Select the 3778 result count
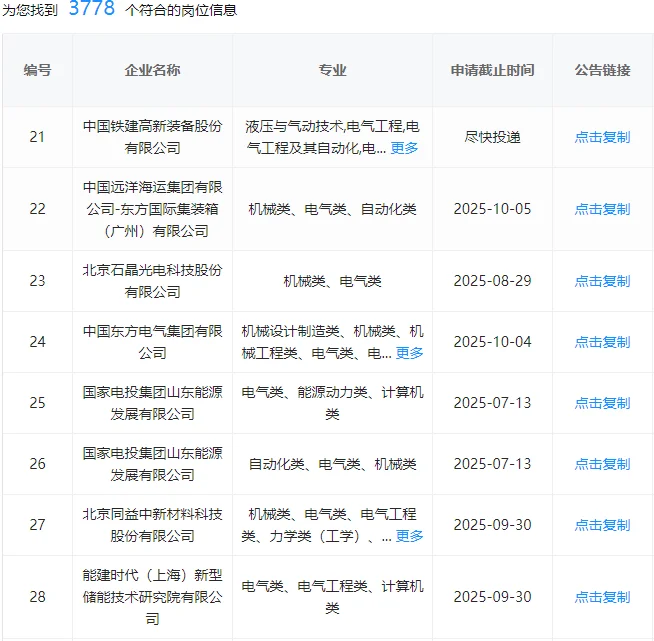Screen dimensions: 654x641 tap(92, 8)
